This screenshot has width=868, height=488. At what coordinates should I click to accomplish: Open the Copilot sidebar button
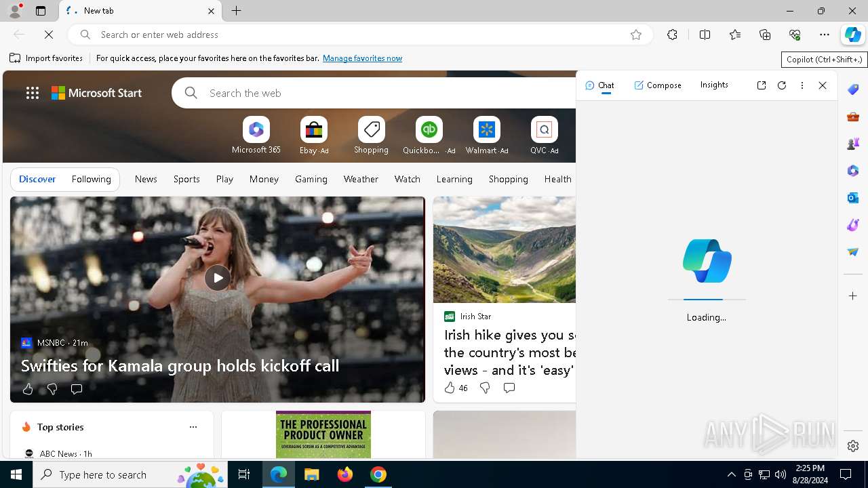(852, 35)
